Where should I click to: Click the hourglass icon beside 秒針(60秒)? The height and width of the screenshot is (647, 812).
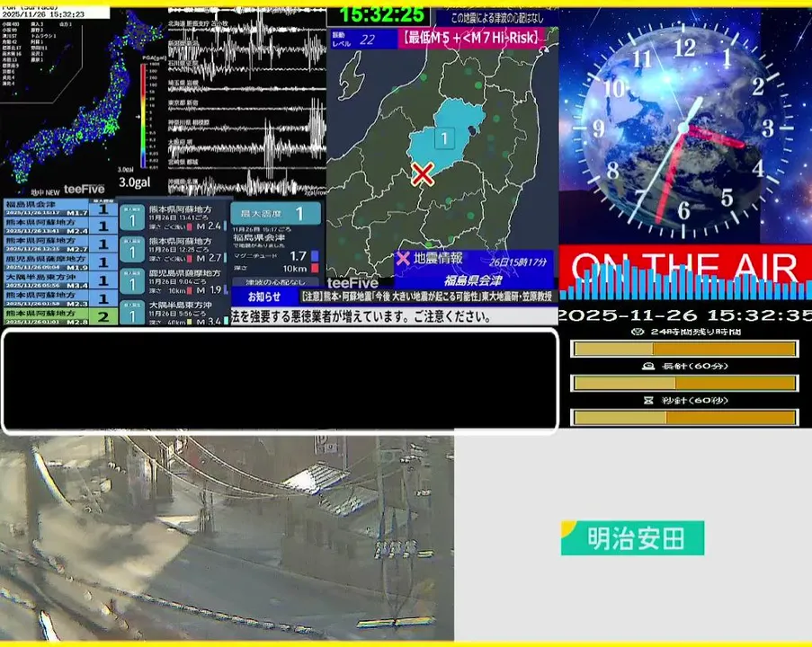647,400
